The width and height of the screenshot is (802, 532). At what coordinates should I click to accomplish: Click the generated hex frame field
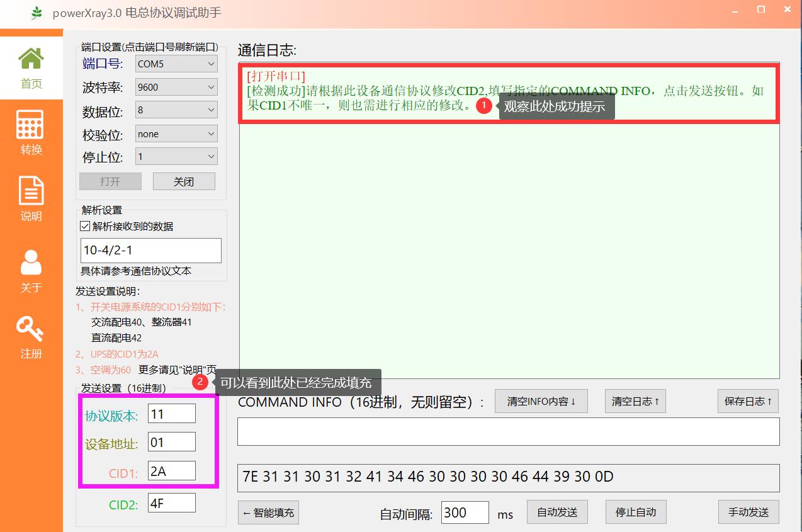tap(509, 477)
